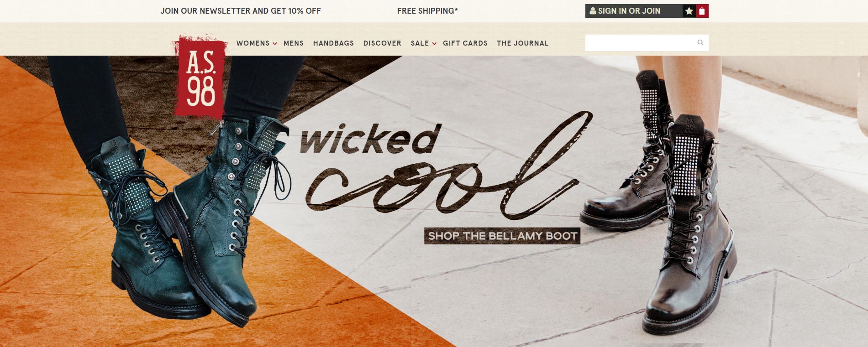Open the red shopping bag icon
Screen dimensions: 868x347
(x=702, y=11)
